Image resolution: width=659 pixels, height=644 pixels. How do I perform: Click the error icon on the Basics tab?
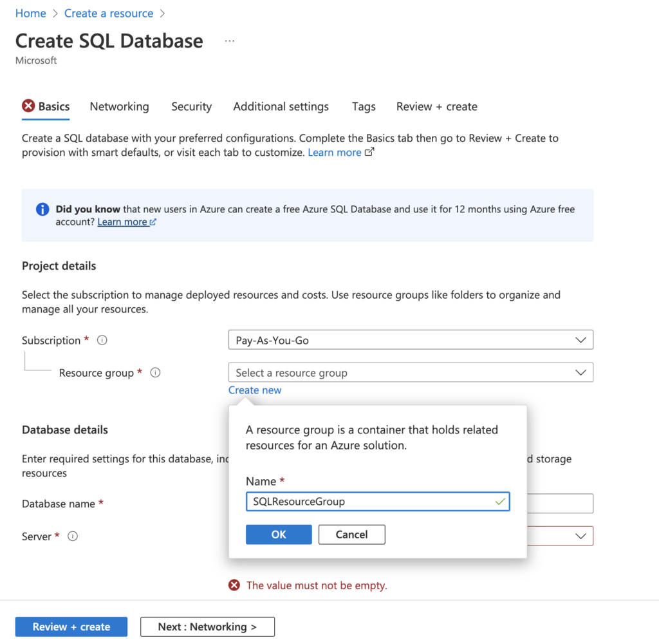tap(29, 106)
